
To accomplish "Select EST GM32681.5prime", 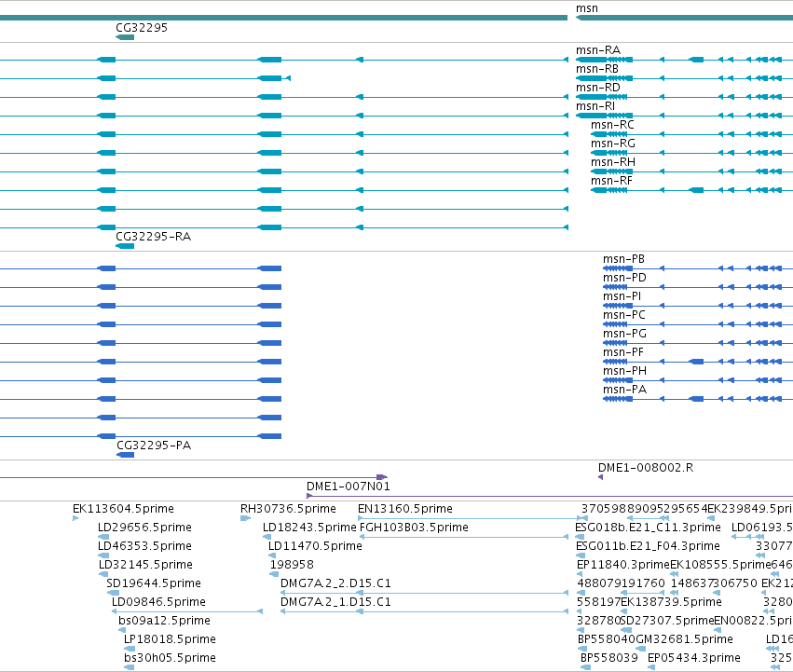I will coord(684,639).
